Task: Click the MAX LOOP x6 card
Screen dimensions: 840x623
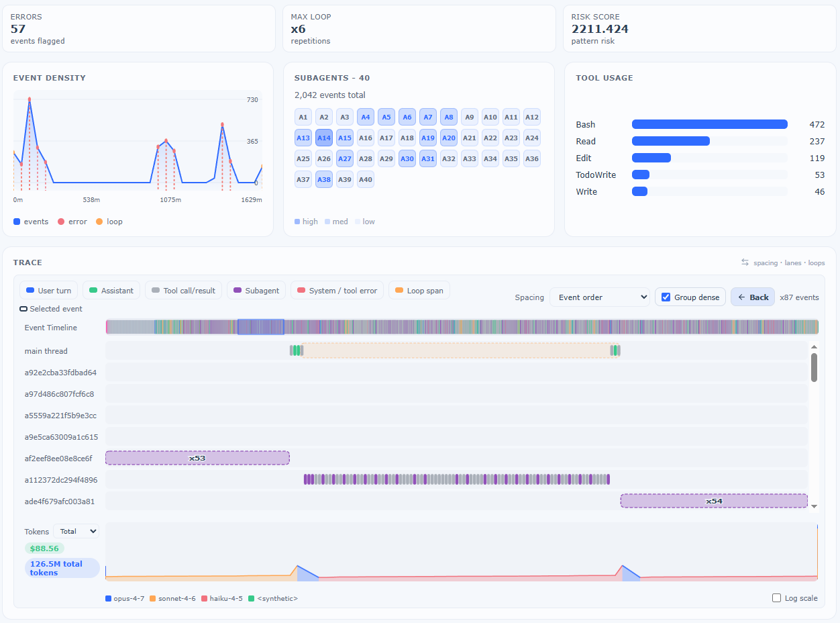Action: coord(419,28)
